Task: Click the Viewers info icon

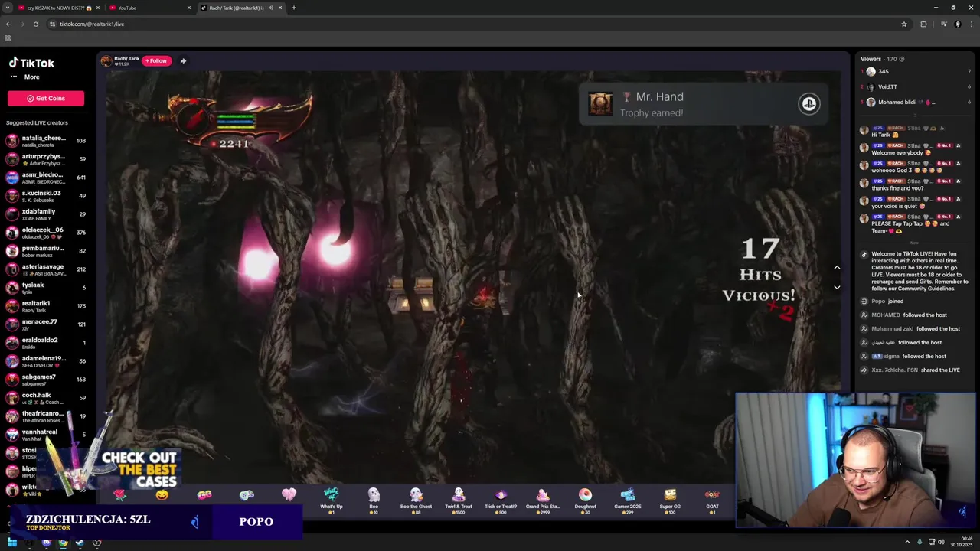Action: (901, 59)
